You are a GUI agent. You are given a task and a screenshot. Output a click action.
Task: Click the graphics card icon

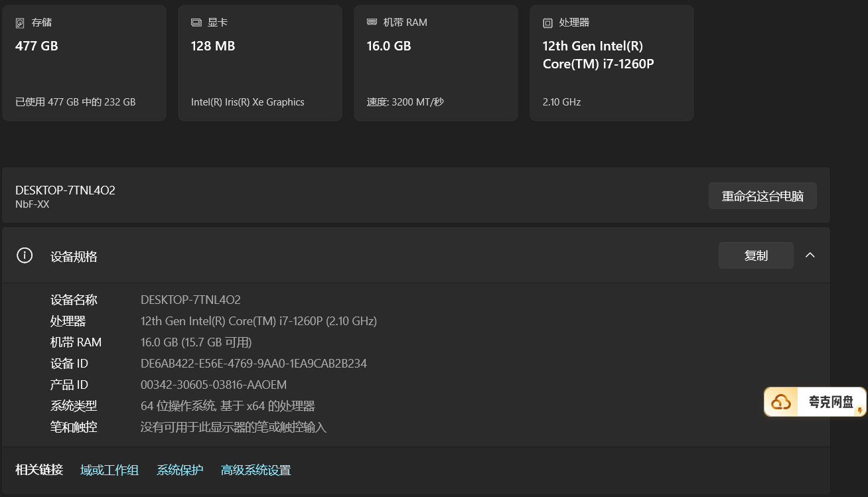tap(196, 23)
